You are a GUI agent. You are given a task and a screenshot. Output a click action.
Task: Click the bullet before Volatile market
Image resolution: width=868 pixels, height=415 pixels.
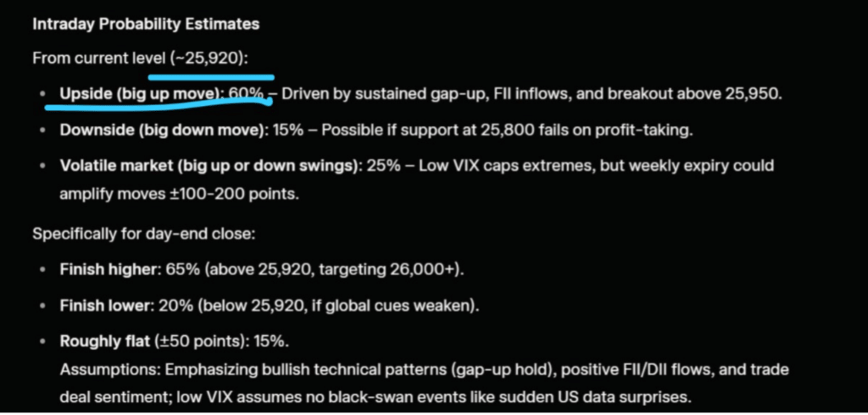coord(43,167)
